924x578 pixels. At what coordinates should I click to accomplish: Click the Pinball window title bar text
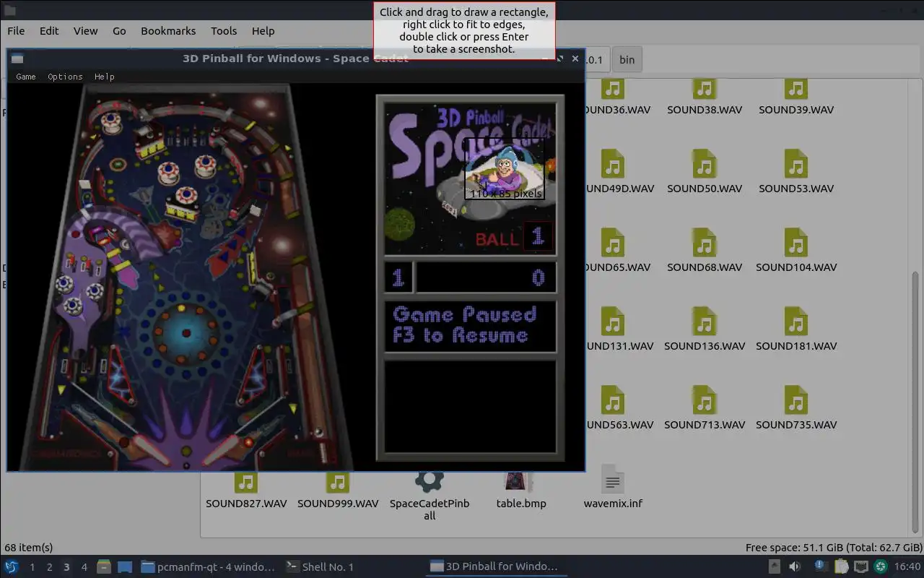tap(295, 59)
